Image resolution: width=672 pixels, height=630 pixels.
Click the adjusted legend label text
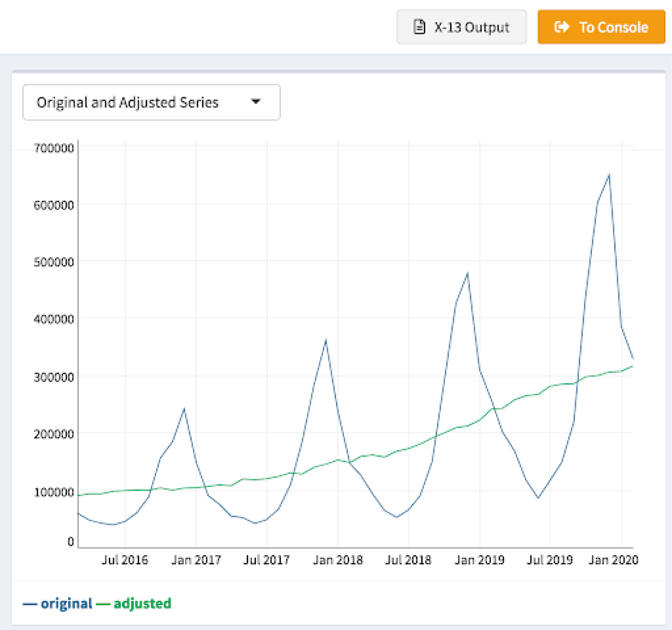tap(142, 604)
